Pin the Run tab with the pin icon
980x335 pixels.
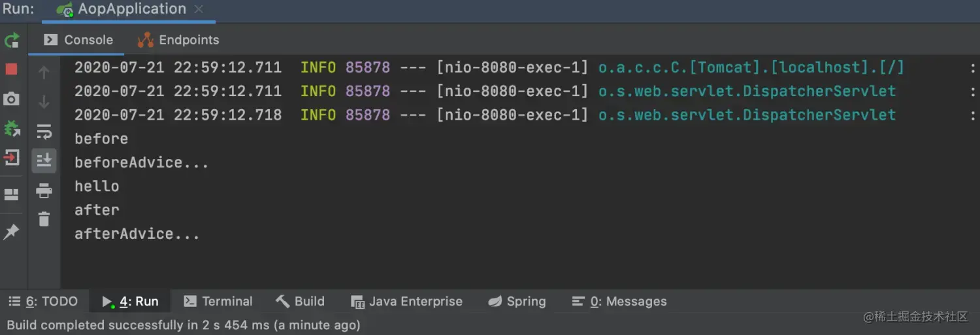pos(11,232)
